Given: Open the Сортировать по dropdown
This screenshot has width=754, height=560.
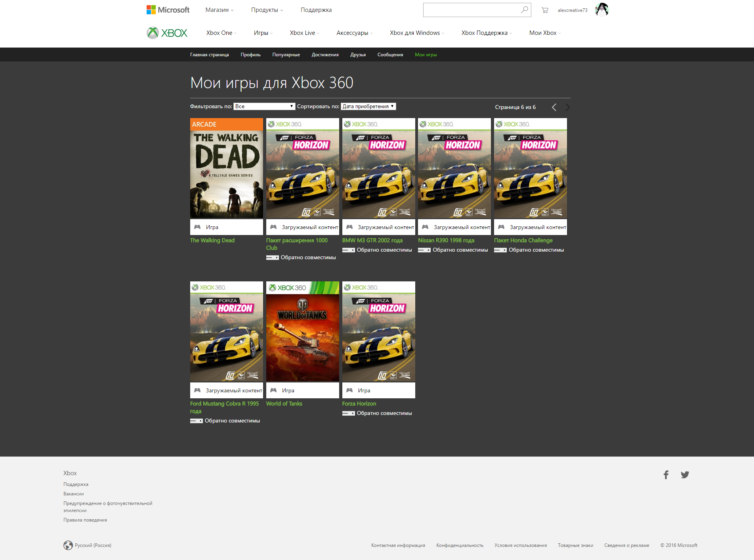Looking at the screenshot, I should pos(368,106).
